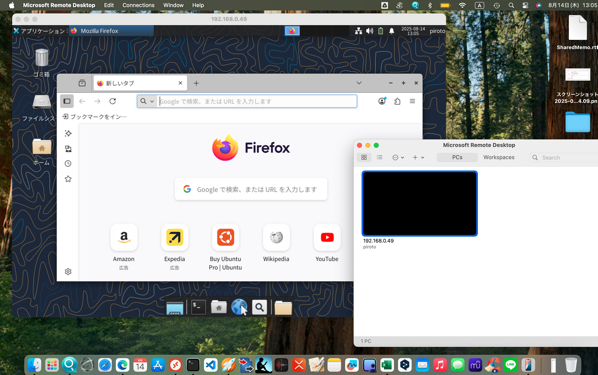Open the Connections menu

(x=138, y=5)
